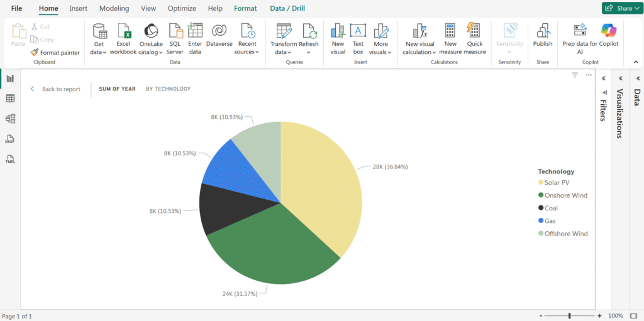Click the Dataverse icon
Viewport: 644px width, 321px height.
click(x=219, y=31)
